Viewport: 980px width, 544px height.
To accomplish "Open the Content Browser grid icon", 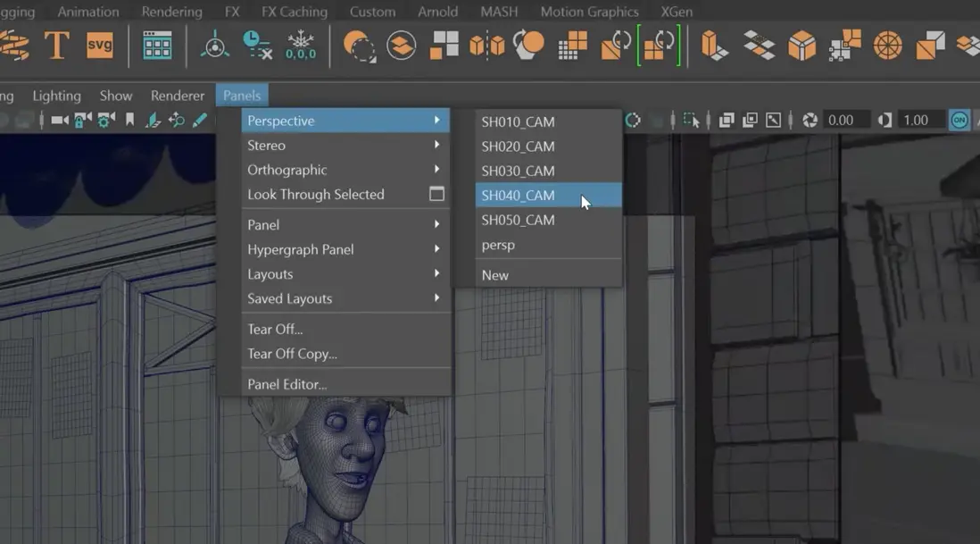I will [x=157, y=45].
